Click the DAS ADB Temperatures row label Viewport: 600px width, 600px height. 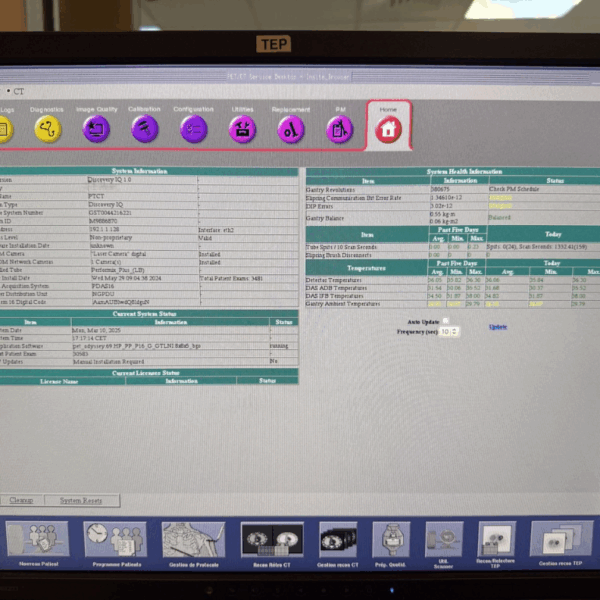[336, 288]
